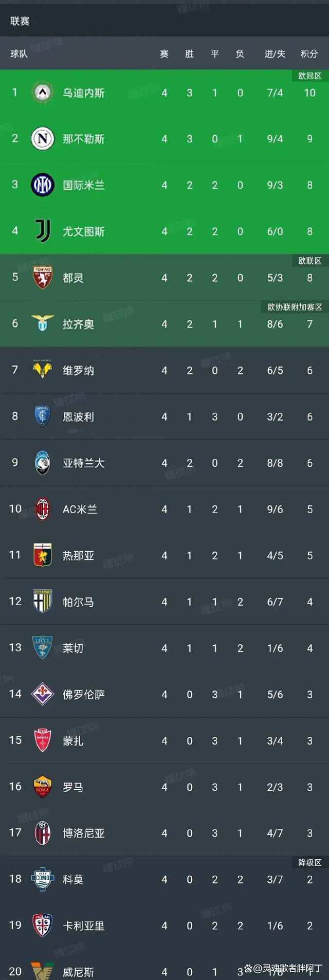Click the AC Milan club crest icon
Image resolution: width=329 pixels, height=980 pixels.
coord(43,509)
